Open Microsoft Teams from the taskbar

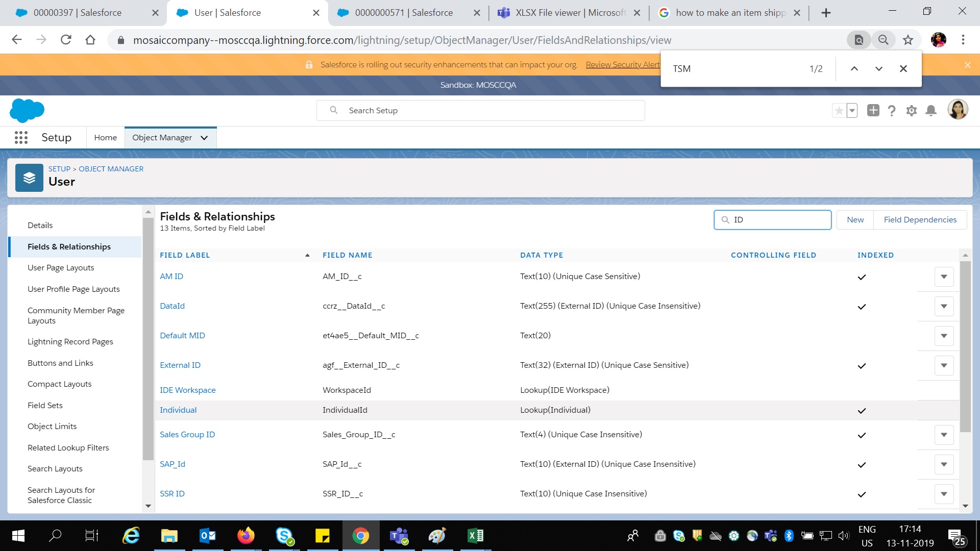(x=399, y=536)
